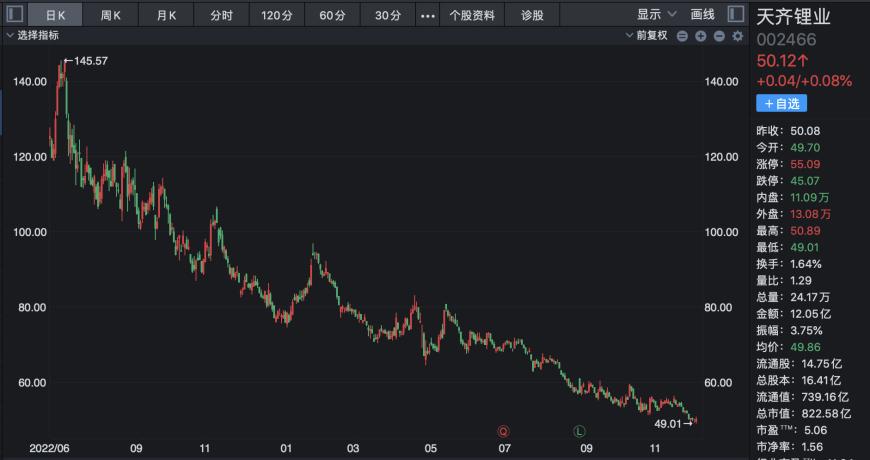Open chart settings gear icon
870x460 pixels.
click(737, 36)
